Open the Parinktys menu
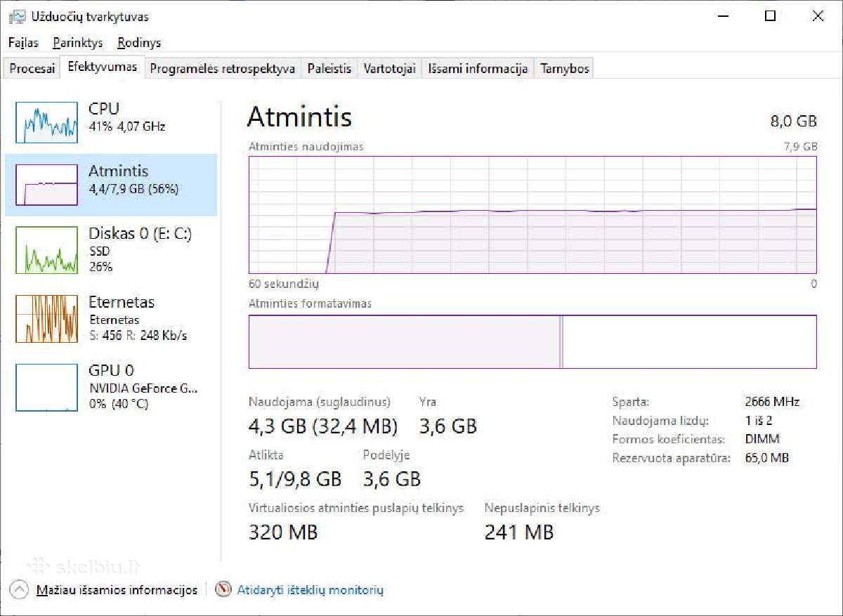843x616 pixels. [78, 43]
